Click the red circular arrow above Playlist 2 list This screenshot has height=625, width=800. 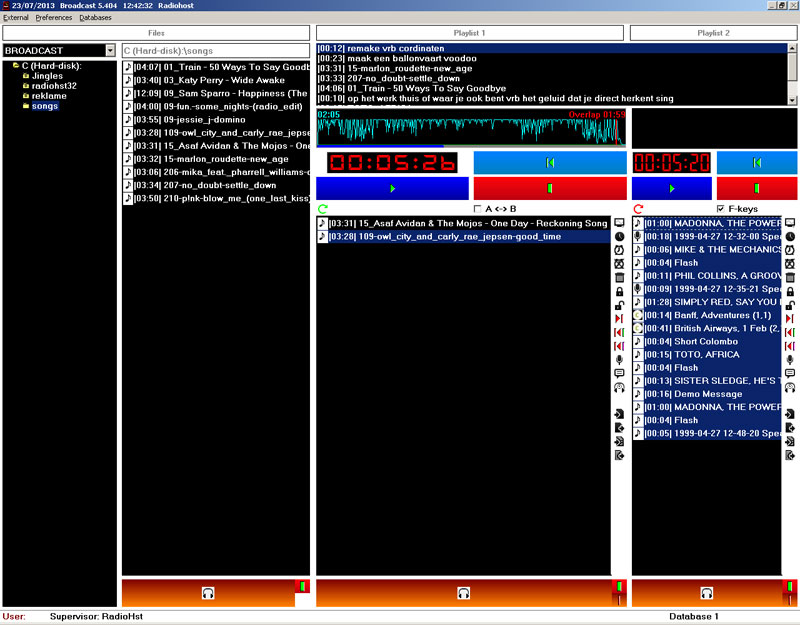[x=638, y=209]
